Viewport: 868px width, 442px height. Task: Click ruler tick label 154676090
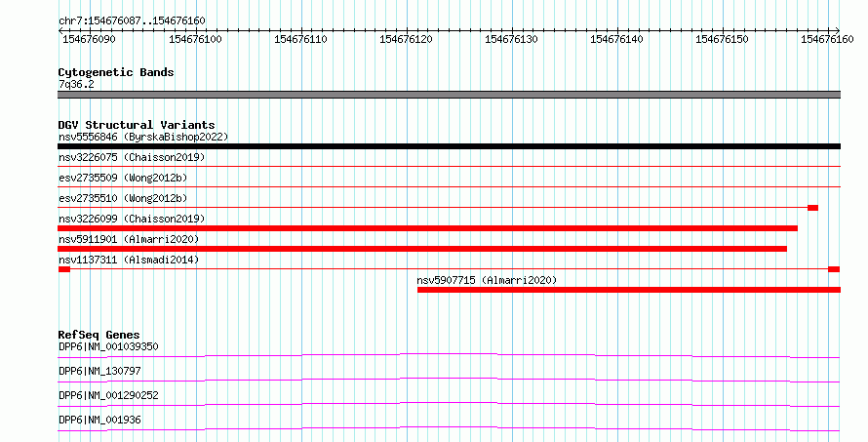coord(89,39)
